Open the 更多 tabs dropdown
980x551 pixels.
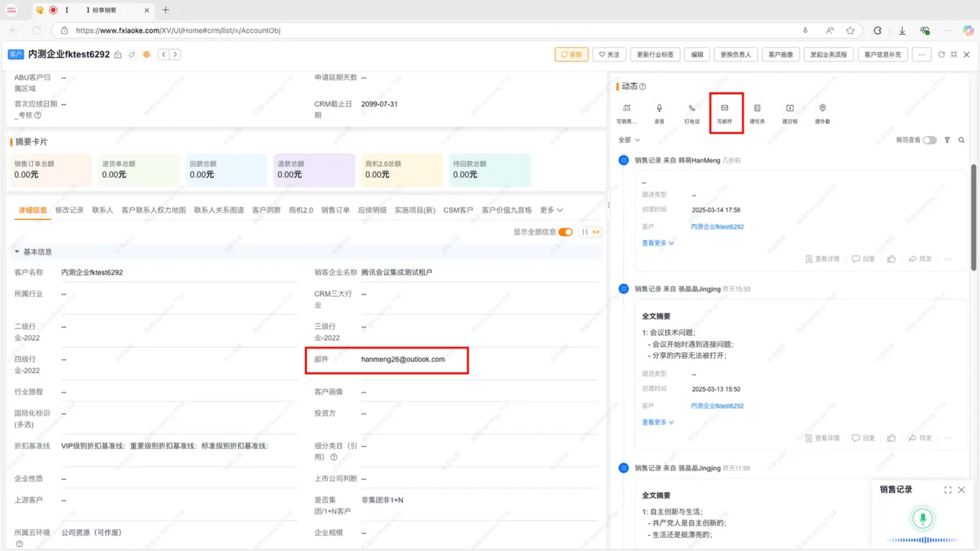551,210
